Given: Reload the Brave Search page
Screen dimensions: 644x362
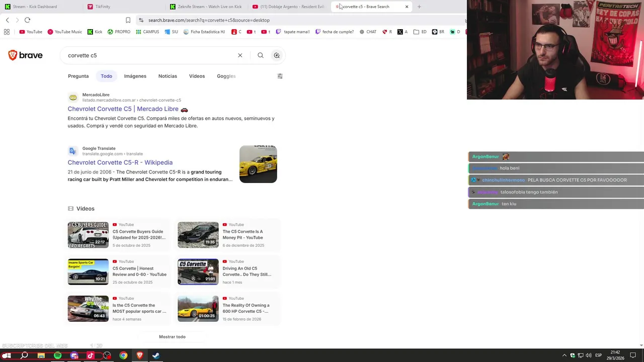Looking at the screenshot, I should tap(27, 20).
